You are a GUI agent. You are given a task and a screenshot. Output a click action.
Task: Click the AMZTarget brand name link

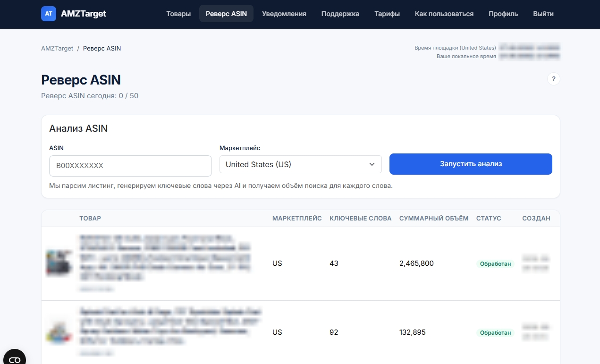(84, 14)
